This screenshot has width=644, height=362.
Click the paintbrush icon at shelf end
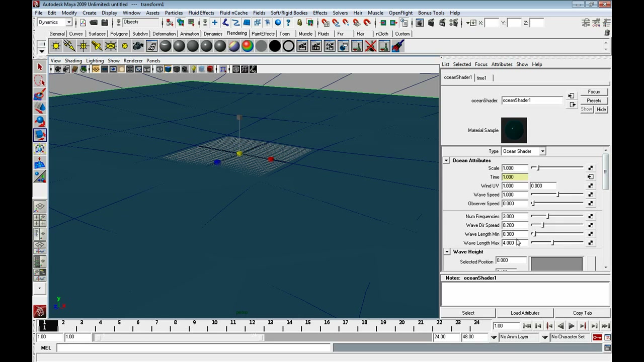[398, 46]
